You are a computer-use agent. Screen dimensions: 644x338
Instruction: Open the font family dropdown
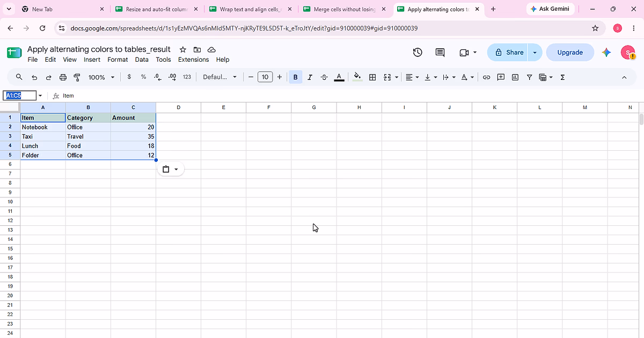point(219,77)
